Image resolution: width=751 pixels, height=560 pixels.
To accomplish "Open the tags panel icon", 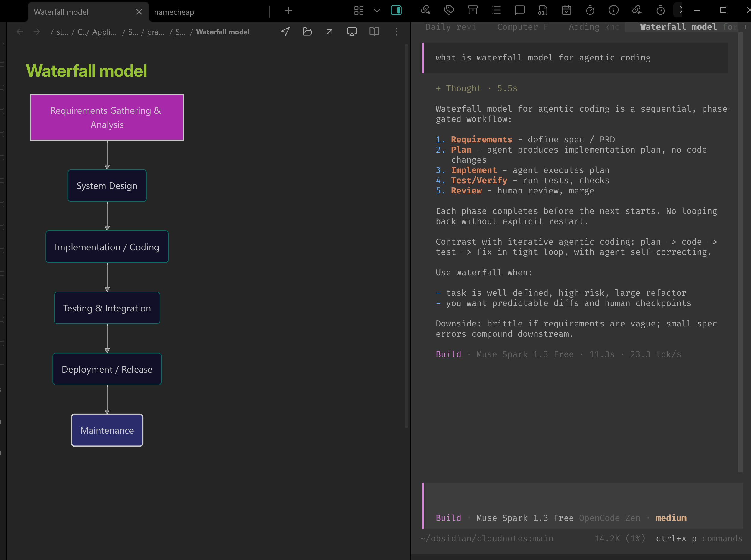I will click(x=449, y=10).
